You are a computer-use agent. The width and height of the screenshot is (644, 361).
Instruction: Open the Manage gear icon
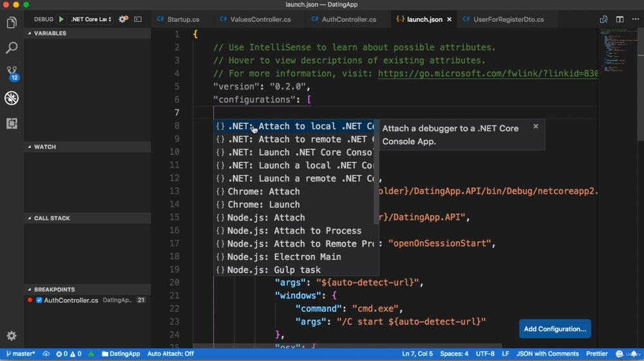coord(12,335)
